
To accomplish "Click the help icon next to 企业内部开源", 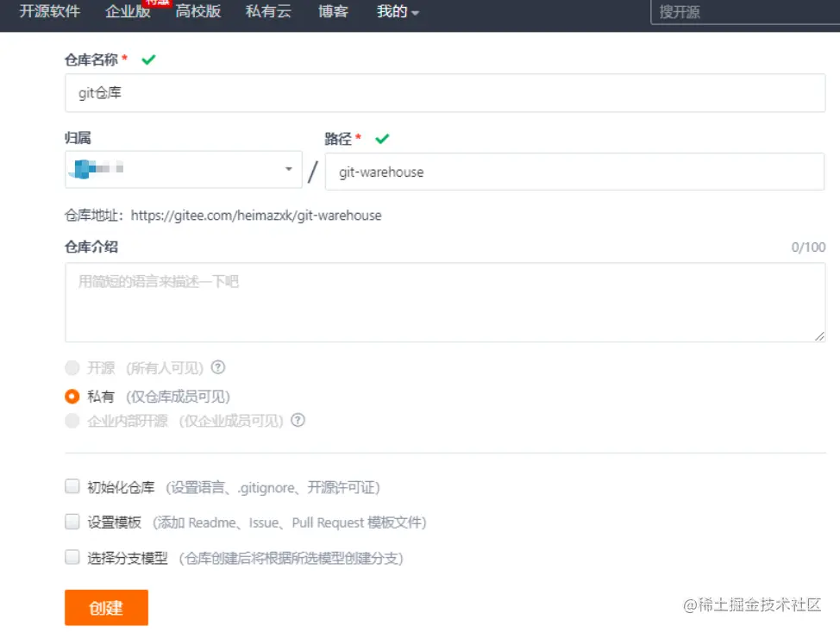I will [298, 421].
